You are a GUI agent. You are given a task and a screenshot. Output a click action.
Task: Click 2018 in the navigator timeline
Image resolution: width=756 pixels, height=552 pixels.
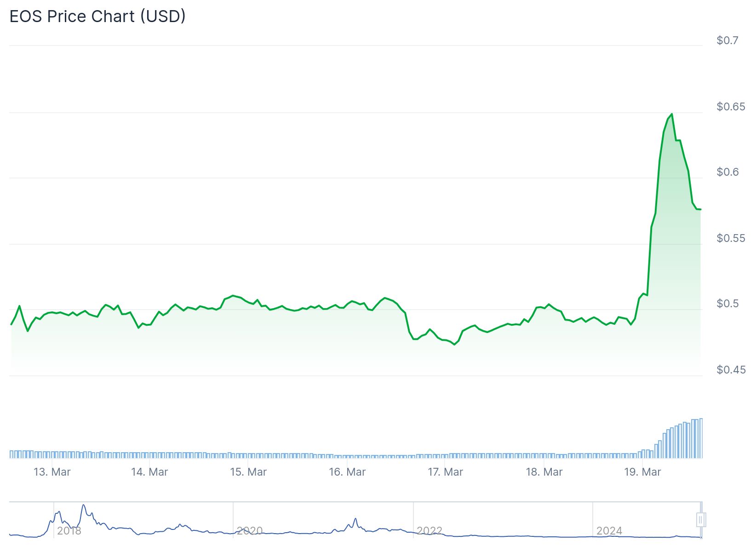pyautogui.click(x=69, y=531)
